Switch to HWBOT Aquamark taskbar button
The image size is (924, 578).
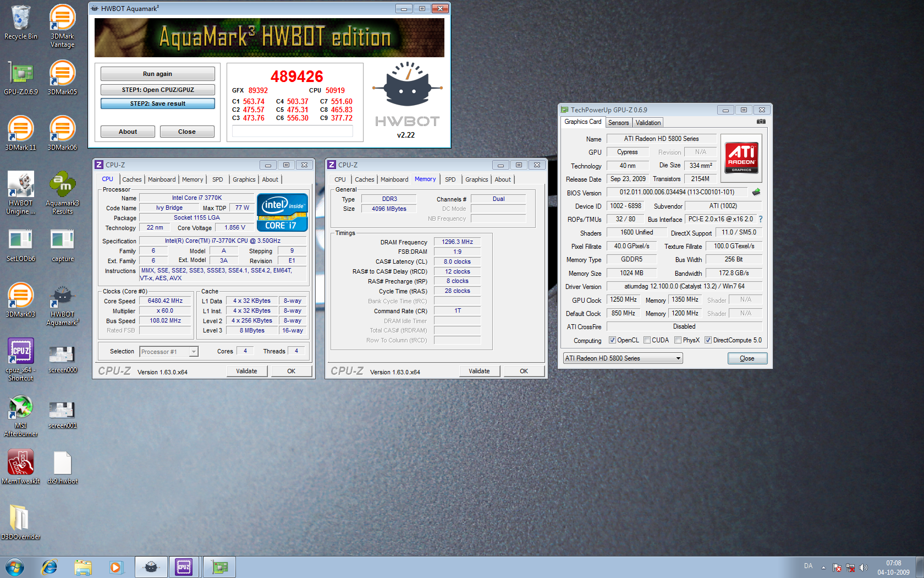[151, 567]
